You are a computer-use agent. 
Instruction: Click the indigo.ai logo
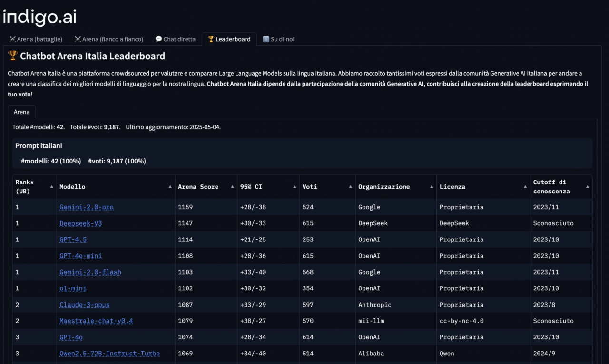click(39, 17)
